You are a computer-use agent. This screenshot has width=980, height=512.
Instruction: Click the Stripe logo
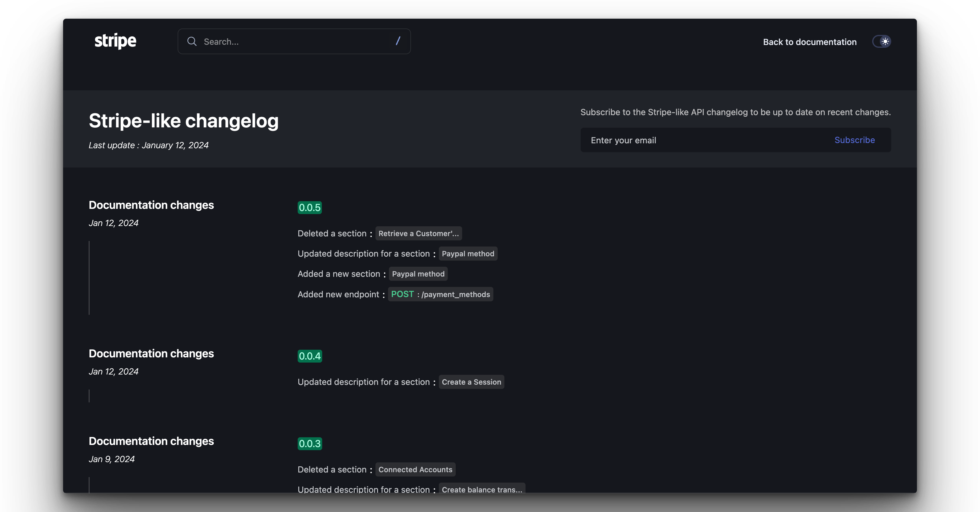(115, 41)
